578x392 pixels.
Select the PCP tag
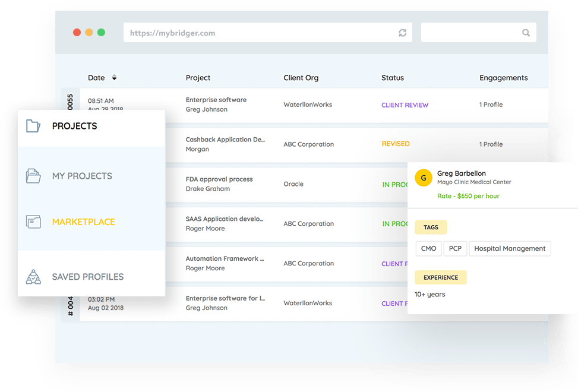point(455,249)
